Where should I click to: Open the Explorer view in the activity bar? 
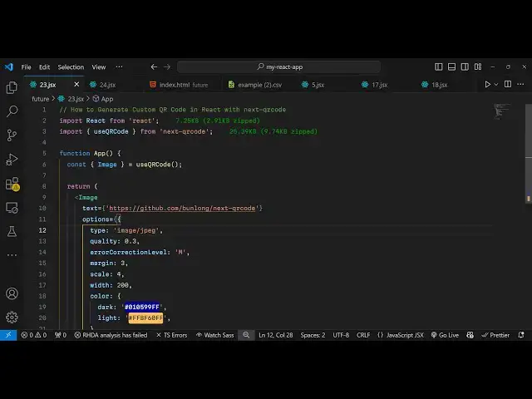point(12,87)
